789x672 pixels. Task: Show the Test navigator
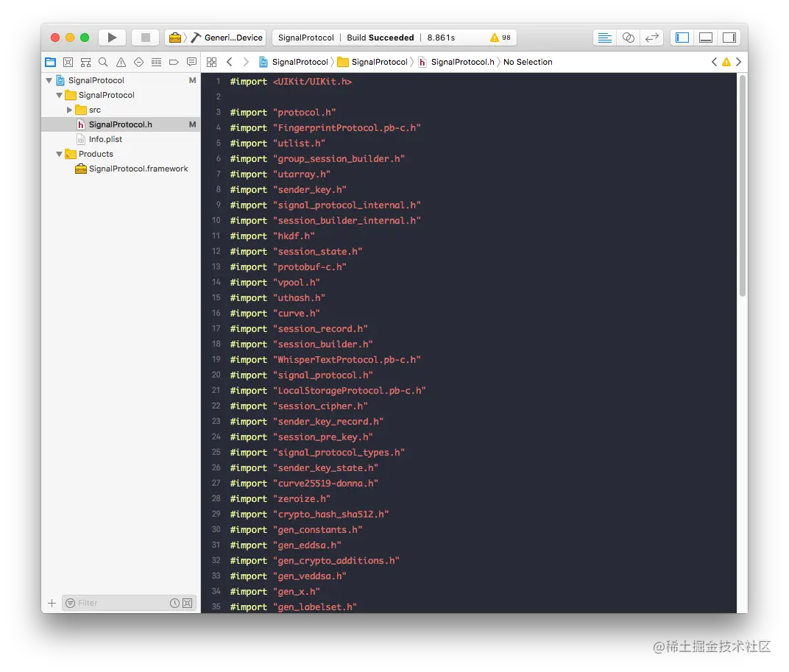[138, 62]
